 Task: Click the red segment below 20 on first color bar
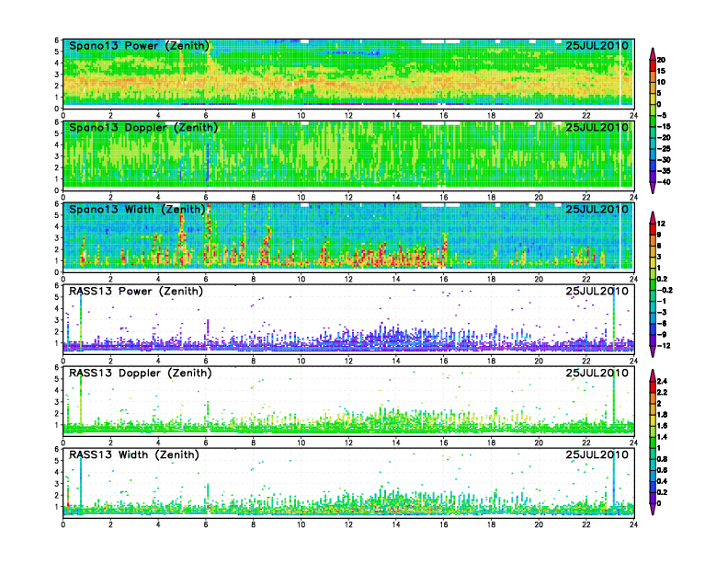coord(653,65)
